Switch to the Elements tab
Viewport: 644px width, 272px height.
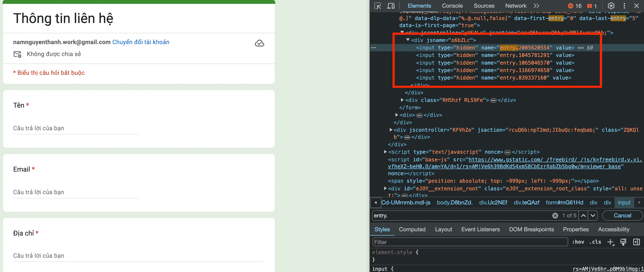419,6
